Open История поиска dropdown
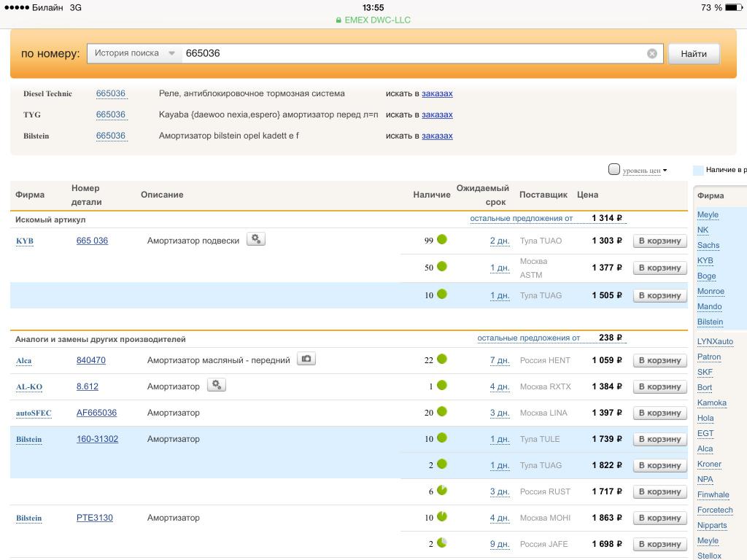The image size is (747, 560). [134, 53]
